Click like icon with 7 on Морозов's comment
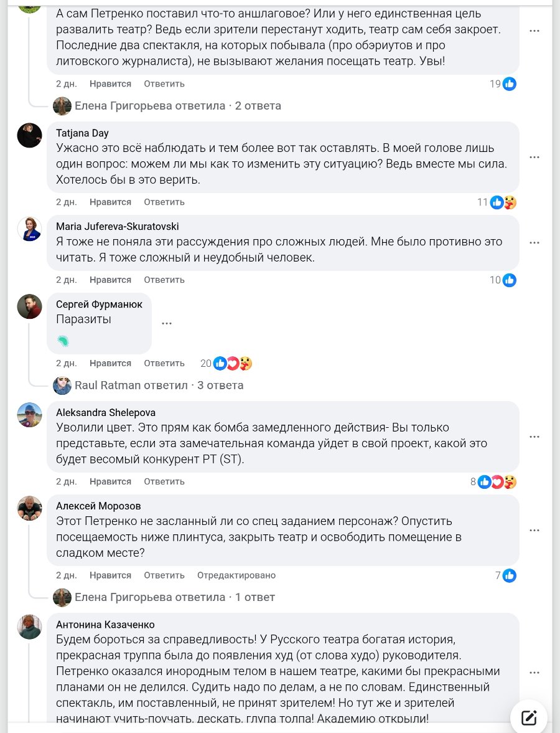Viewport: 560px width, 733px height. (509, 575)
